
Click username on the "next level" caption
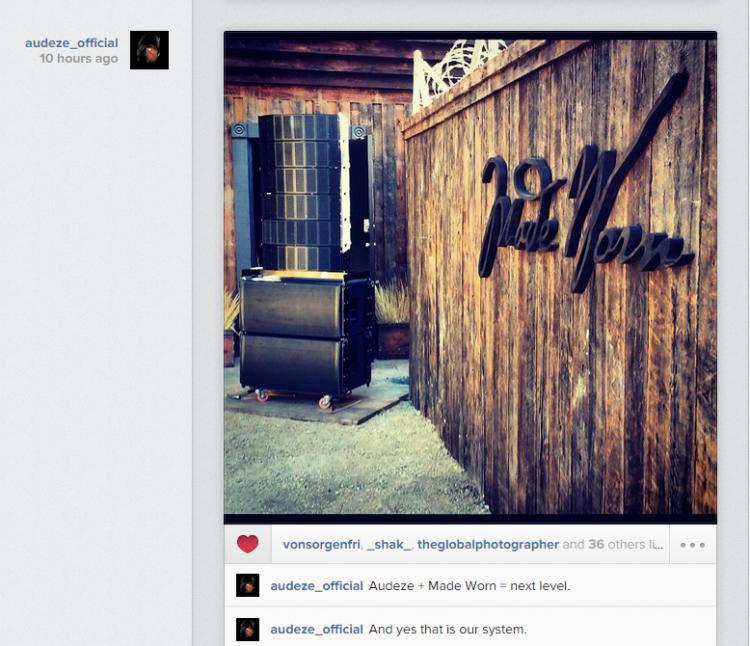[317, 586]
